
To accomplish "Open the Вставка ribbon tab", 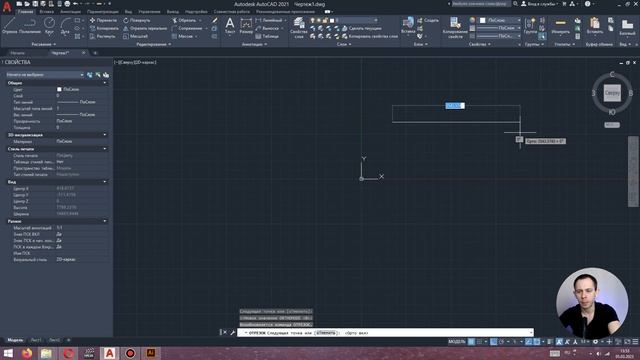I will click(x=47, y=12).
